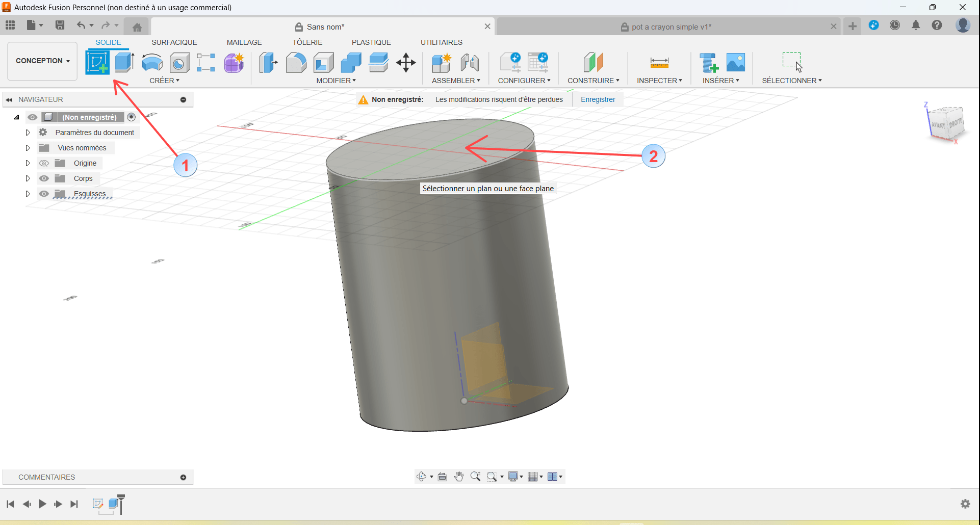Click the Enregistrer link
The width and height of the screenshot is (980, 525).
598,99
